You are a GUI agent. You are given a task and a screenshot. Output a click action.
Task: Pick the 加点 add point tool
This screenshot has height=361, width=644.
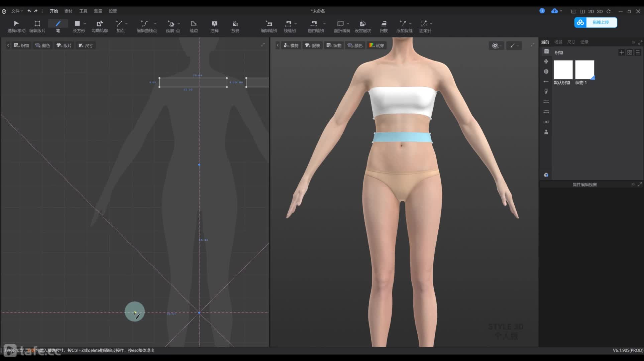pos(120,26)
